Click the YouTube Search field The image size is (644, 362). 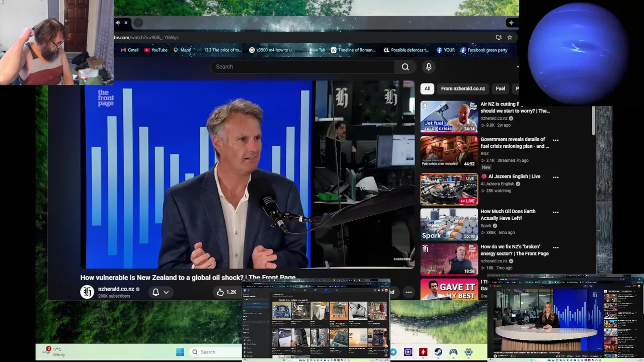click(303, 67)
